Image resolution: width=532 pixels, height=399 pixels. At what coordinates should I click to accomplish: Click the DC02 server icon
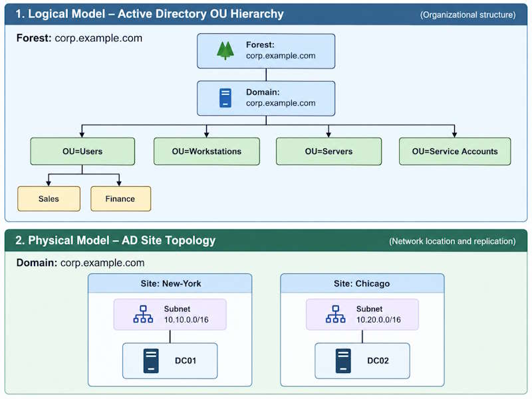click(x=343, y=361)
